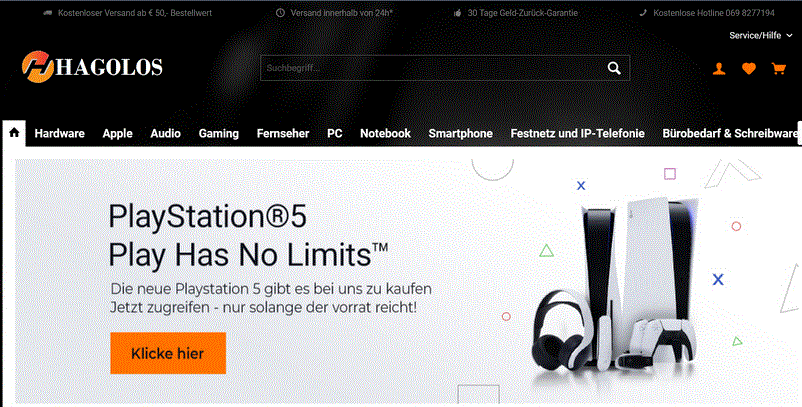Click the phone hotline icon
This screenshot has height=407, width=802.
click(643, 13)
